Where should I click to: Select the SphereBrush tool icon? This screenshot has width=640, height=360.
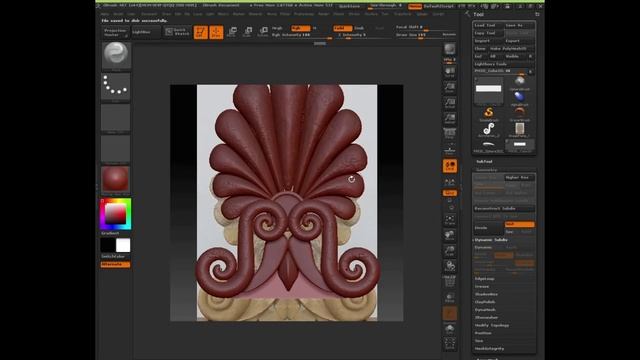click(x=520, y=82)
